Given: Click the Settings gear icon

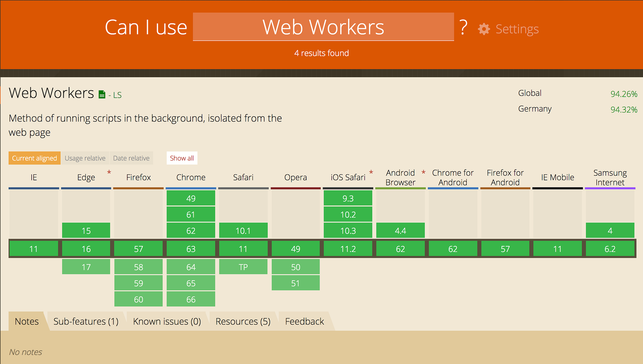Looking at the screenshot, I should 484,29.
